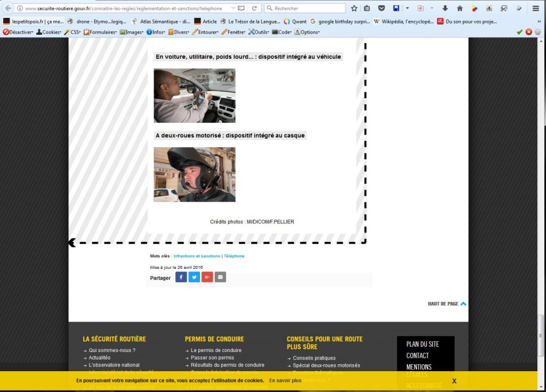The image size is (546, 392).
Task: Reload the page with the refresh icon
Action: (x=254, y=9)
